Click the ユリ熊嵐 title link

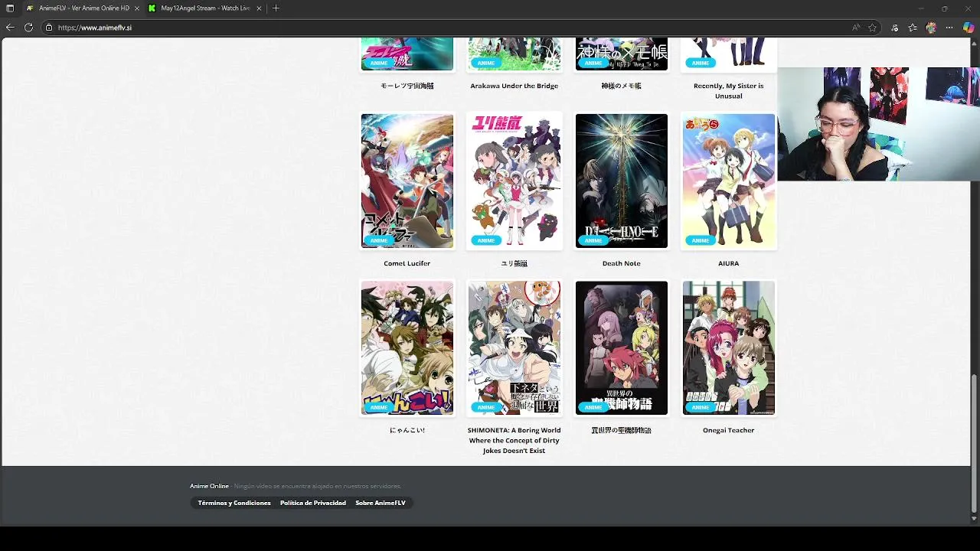pos(514,263)
